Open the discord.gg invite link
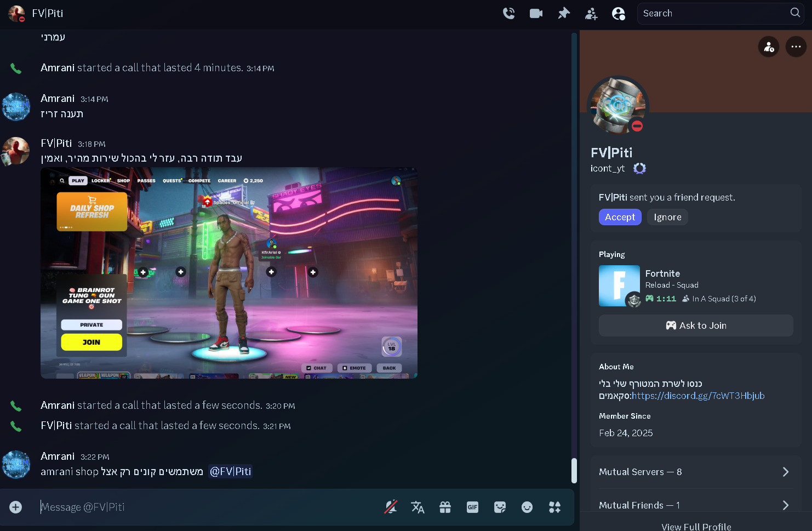 [x=698, y=396]
